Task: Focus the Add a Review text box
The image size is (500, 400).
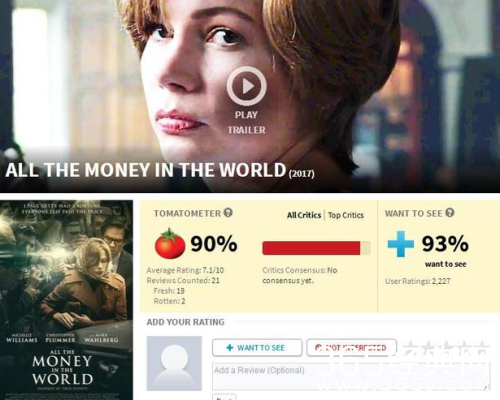Action: point(351,376)
